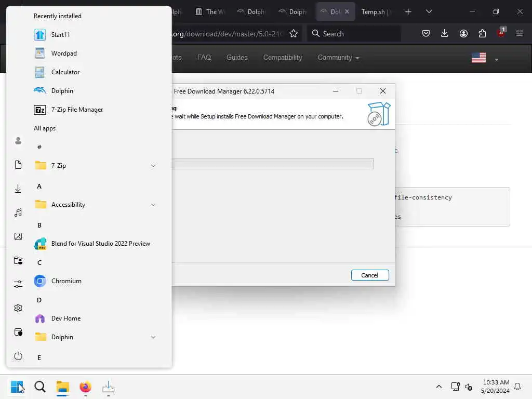Open notifications bell on taskbar

(517, 387)
